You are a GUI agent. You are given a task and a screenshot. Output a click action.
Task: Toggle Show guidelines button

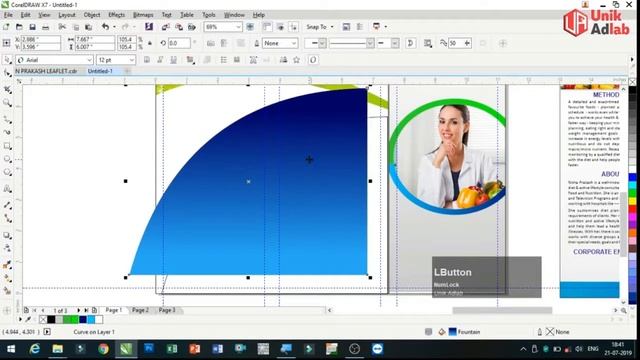[293, 27]
